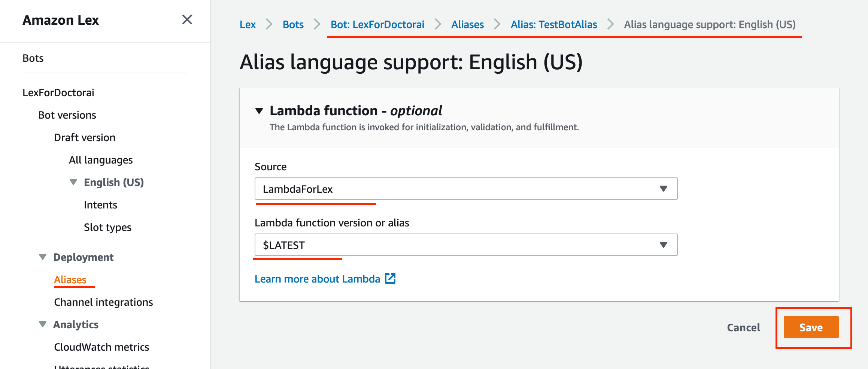Click the Deployment sidebar heading
Viewport: 868px width, 369px height.
pos(84,257)
